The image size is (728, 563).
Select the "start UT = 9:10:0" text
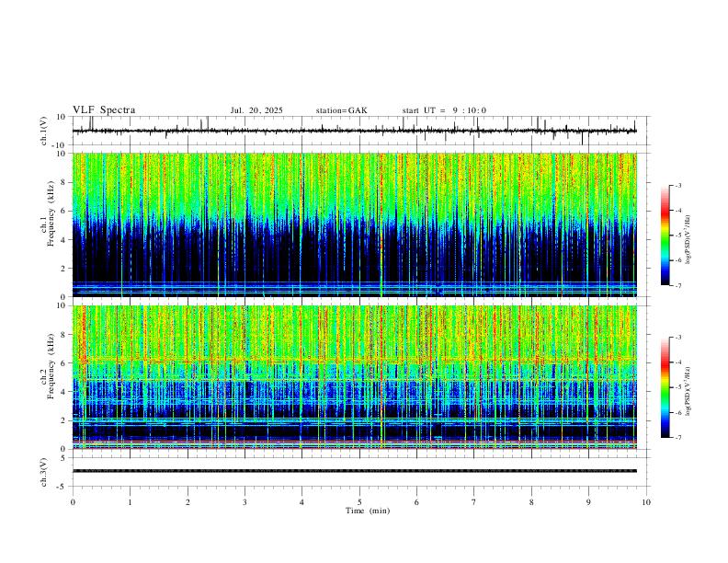click(x=444, y=110)
